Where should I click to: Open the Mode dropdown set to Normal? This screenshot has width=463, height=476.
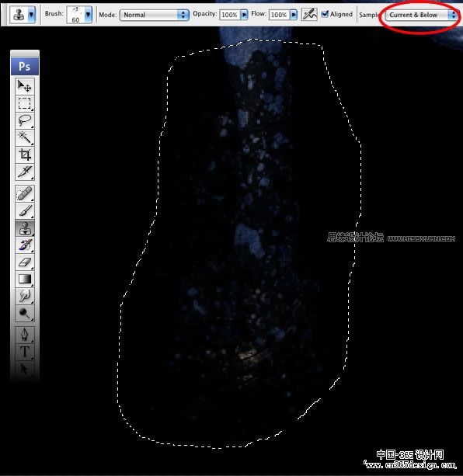click(x=155, y=15)
